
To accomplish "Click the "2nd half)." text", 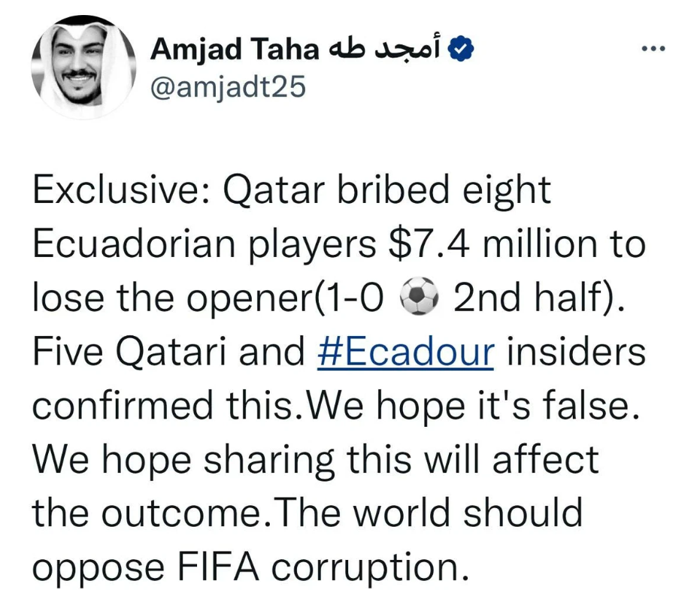I will [x=539, y=298].
